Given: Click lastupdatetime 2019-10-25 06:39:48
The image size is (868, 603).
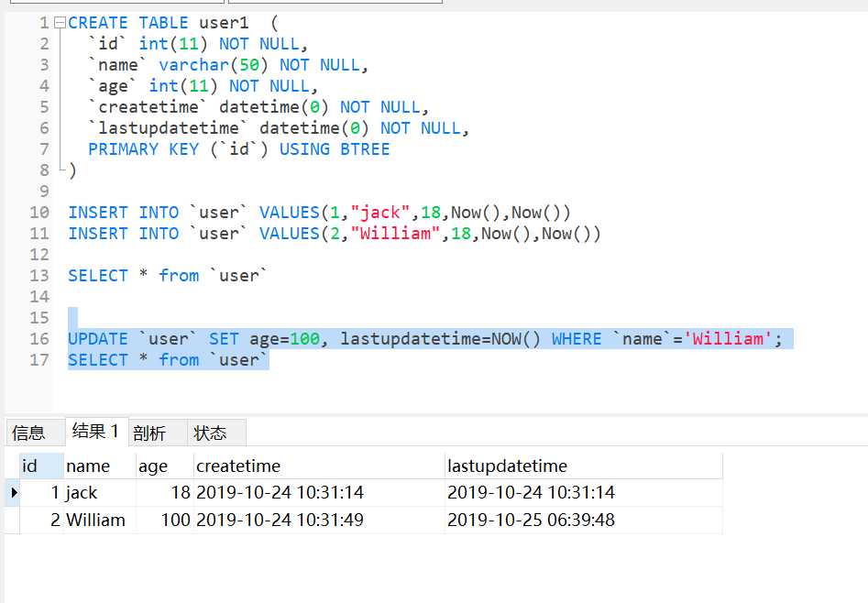Looking at the screenshot, I should tap(584, 520).
